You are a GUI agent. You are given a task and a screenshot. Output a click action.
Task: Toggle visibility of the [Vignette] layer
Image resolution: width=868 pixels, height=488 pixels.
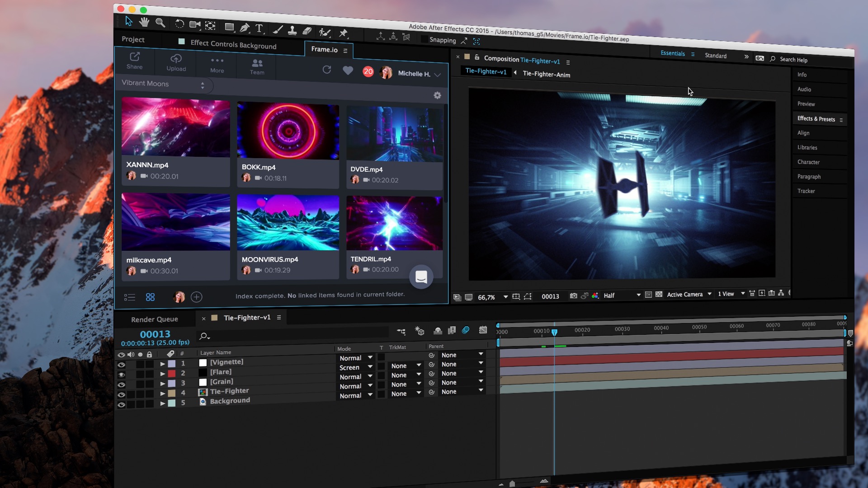coord(121,364)
